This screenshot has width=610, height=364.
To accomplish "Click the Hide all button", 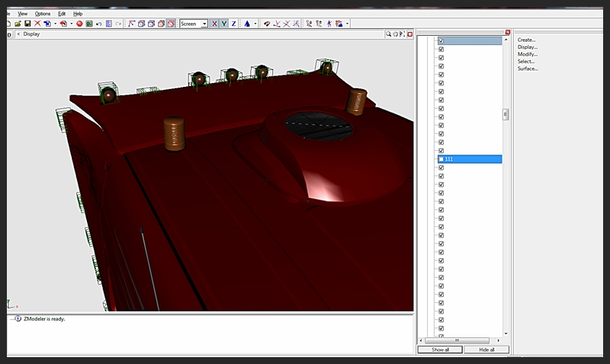I will click(x=486, y=350).
